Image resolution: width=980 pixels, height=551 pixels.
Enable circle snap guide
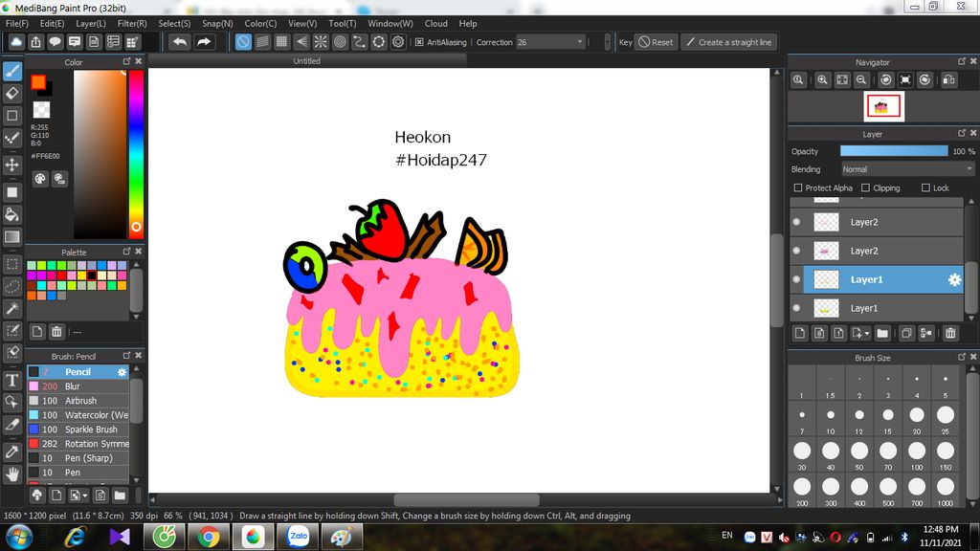(x=340, y=42)
